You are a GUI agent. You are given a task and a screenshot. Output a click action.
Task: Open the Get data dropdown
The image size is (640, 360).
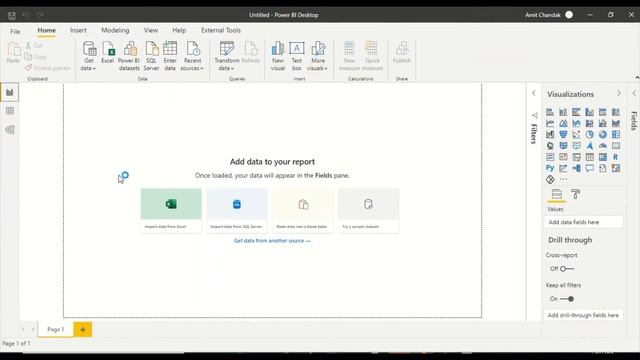(89, 56)
